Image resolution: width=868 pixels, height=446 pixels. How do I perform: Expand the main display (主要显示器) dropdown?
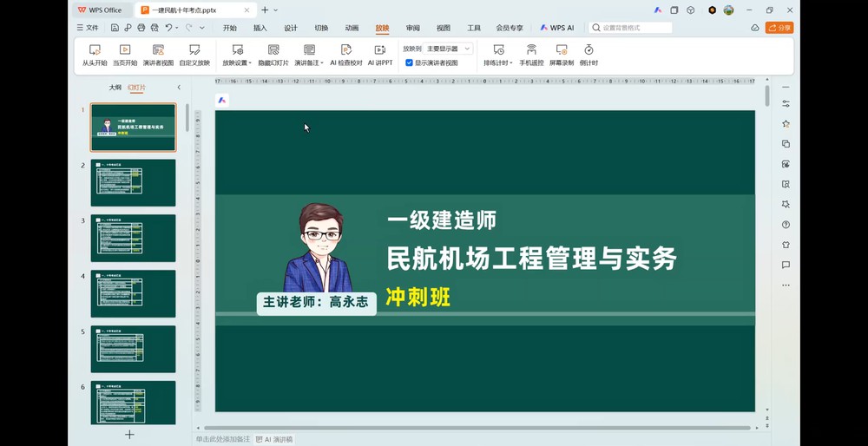[x=448, y=49]
